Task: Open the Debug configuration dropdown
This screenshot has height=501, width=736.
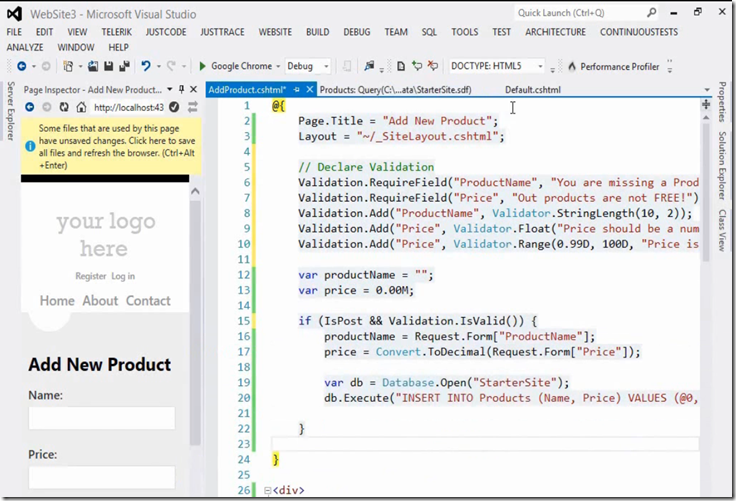Action: click(x=326, y=66)
